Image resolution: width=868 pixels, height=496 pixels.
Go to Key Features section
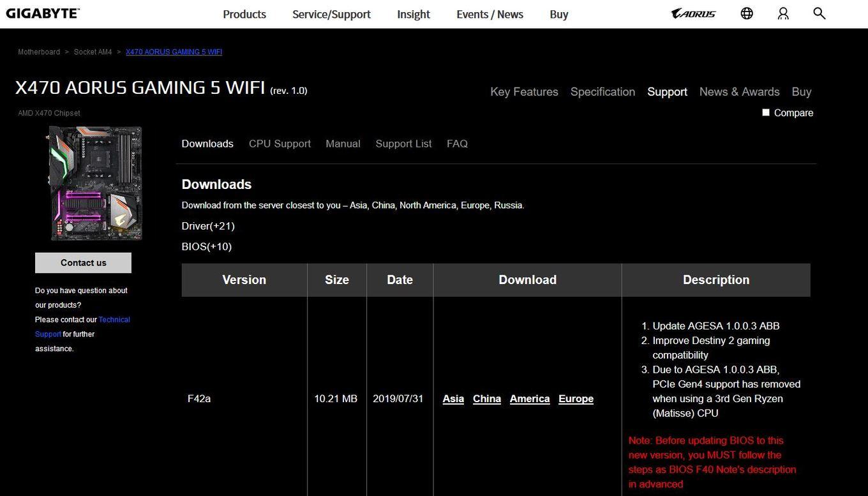524,92
